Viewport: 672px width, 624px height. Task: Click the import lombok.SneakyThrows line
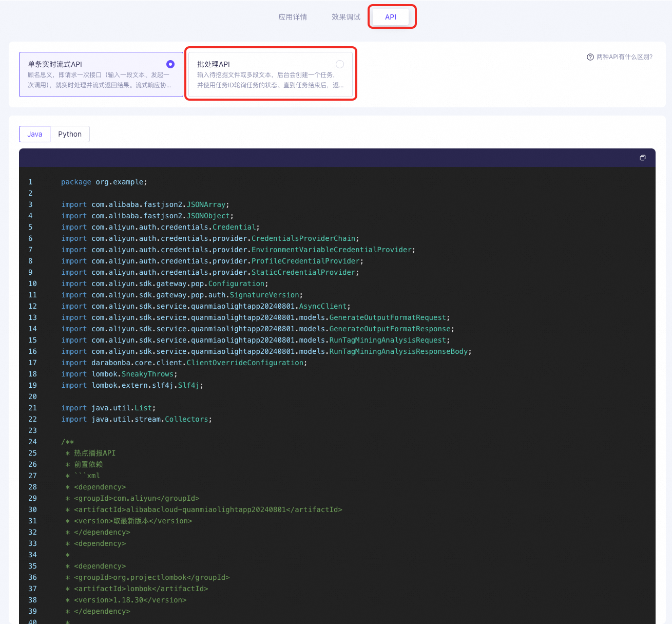click(x=119, y=374)
